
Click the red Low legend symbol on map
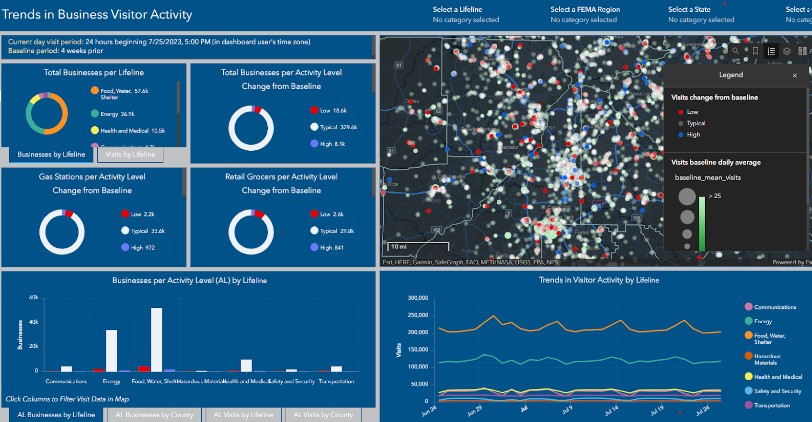click(x=680, y=112)
